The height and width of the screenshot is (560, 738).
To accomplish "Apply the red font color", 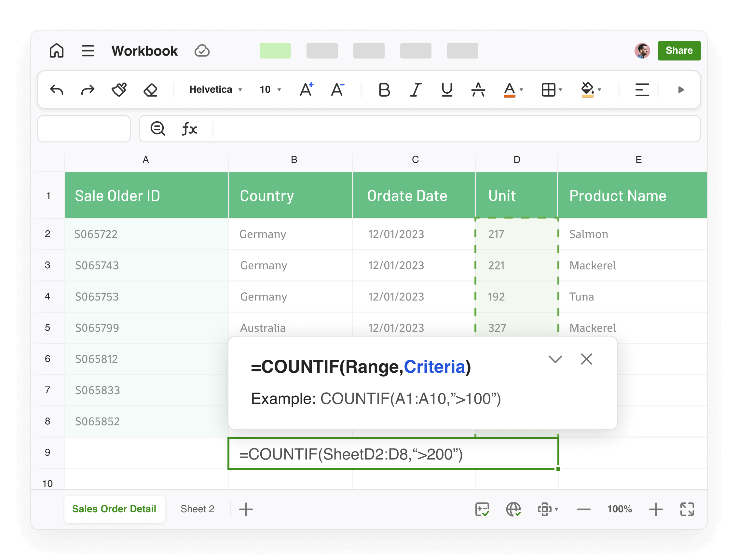I will 510,90.
